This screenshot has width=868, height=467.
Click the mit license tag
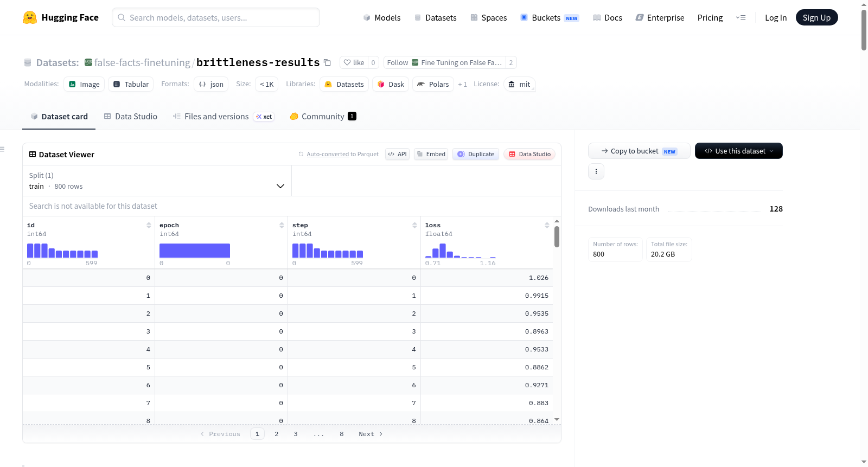pos(519,84)
